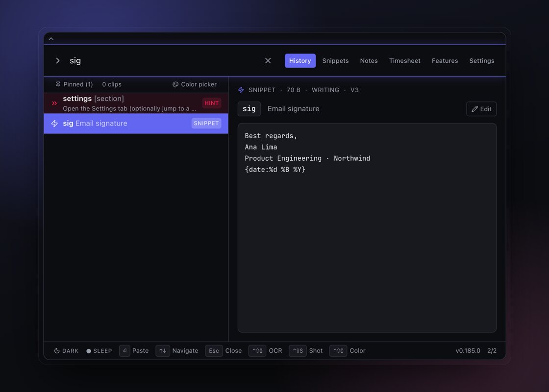Click the palette icon for Color picker

pyautogui.click(x=175, y=84)
